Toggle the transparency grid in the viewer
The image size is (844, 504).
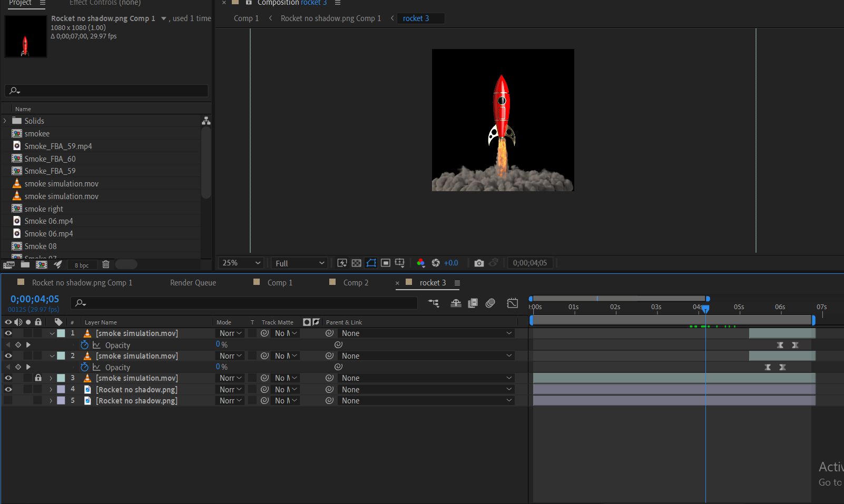(357, 263)
